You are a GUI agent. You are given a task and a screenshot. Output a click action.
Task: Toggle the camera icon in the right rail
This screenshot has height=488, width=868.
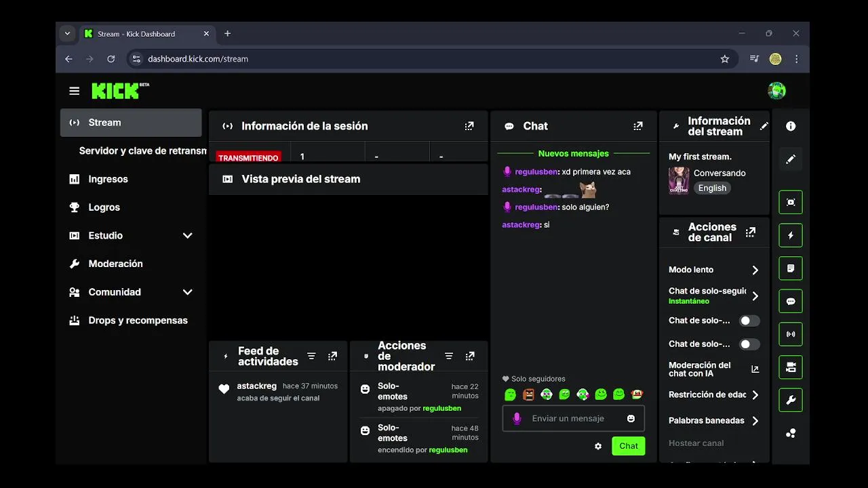tap(791, 367)
